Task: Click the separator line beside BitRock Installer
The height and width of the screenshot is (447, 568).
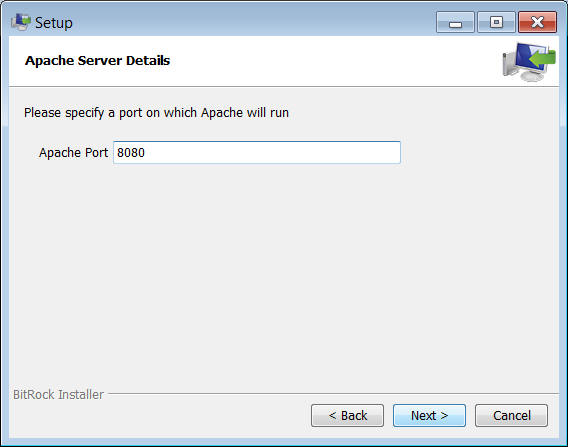Action: click(333, 393)
